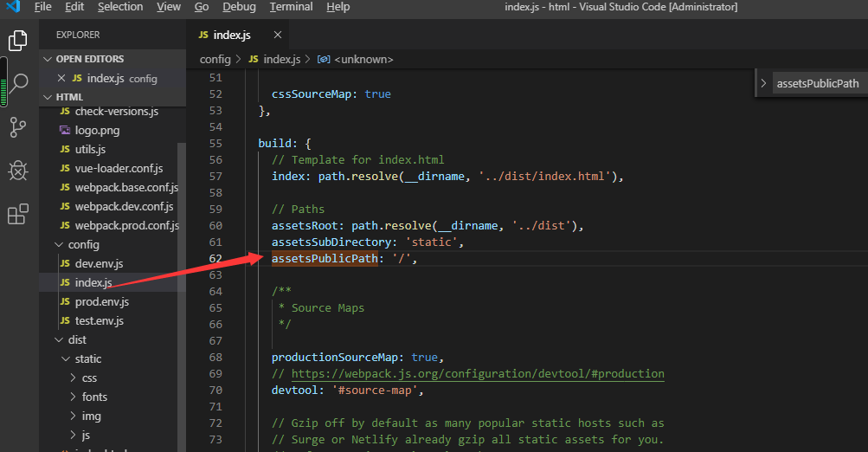The image size is (868, 452).
Task: Open webpack.prod.conf.js file
Action: (x=126, y=225)
